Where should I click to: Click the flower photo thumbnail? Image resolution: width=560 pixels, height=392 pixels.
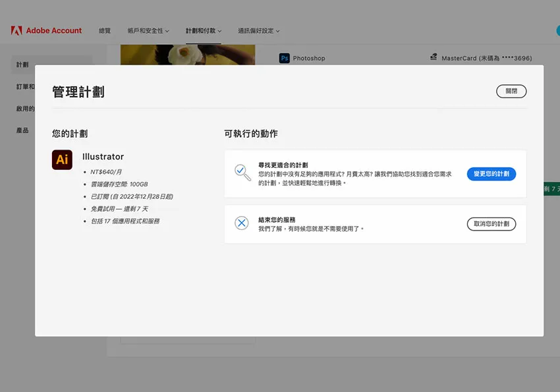pos(187,55)
